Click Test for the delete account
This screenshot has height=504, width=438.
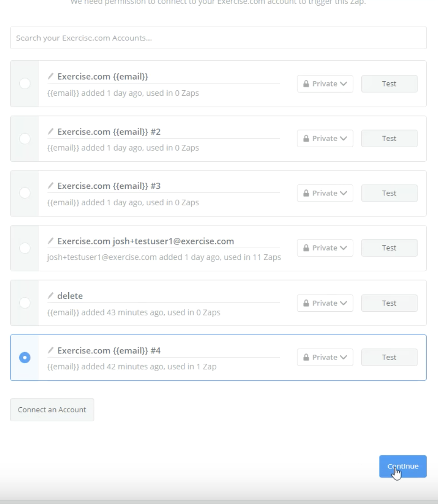coord(389,303)
